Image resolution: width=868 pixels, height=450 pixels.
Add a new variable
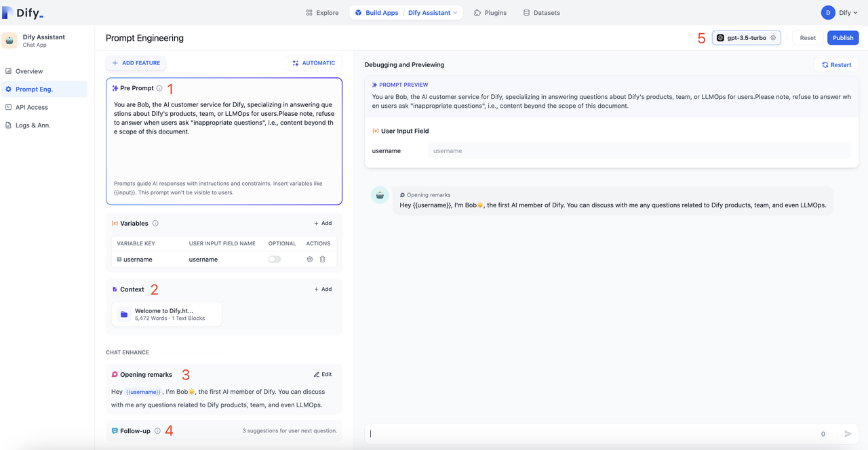[x=323, y=223]
